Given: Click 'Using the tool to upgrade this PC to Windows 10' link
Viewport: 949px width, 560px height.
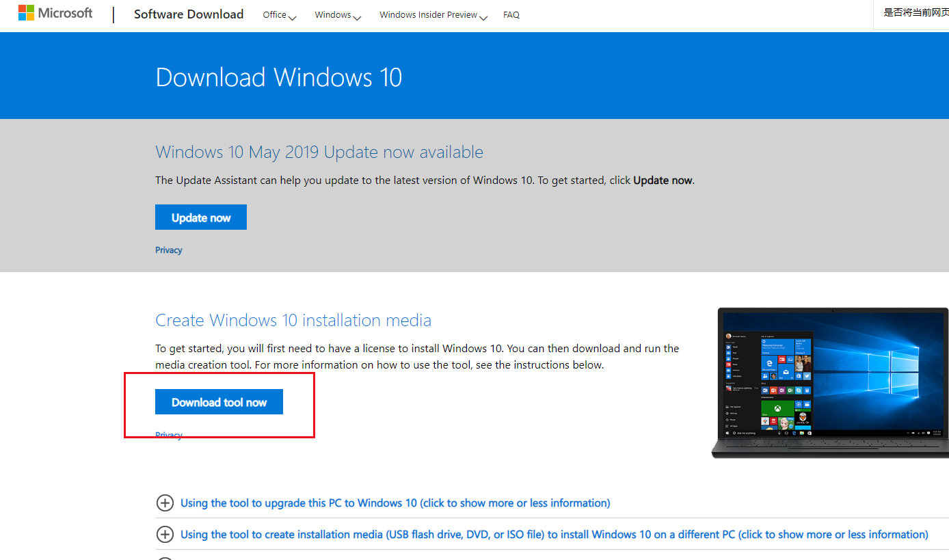Looking at the screenshot, I should [395, 503].
